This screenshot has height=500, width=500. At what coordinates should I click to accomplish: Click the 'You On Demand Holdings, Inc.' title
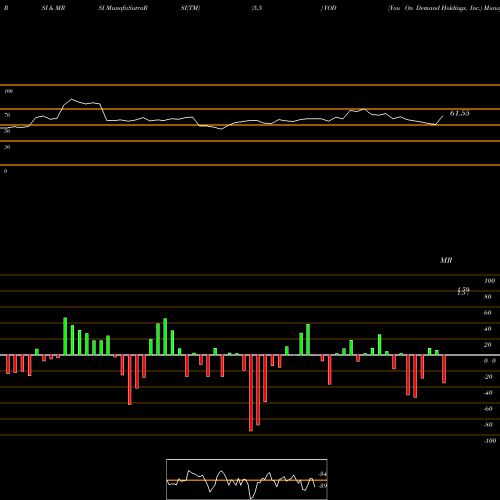click(436, 8)
